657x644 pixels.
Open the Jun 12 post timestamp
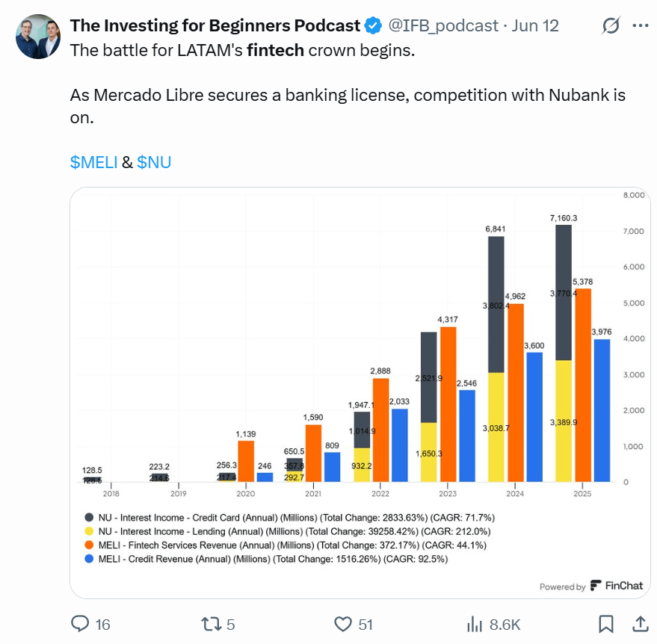[x=535, y=26]
